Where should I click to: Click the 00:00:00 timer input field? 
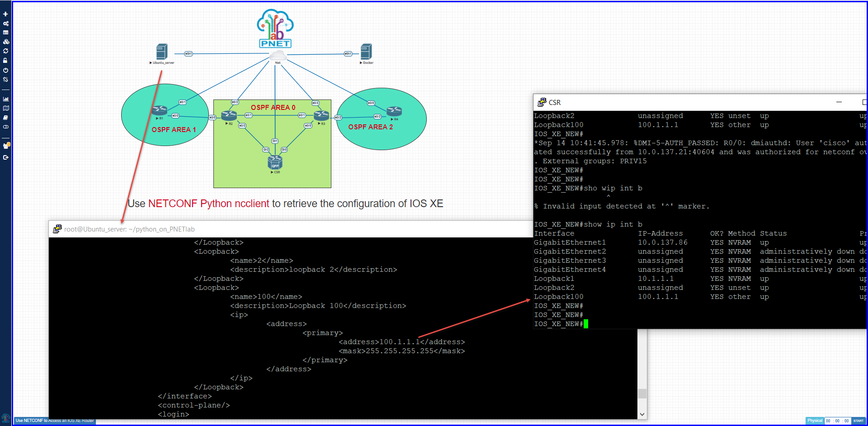(x=837, y=421)
